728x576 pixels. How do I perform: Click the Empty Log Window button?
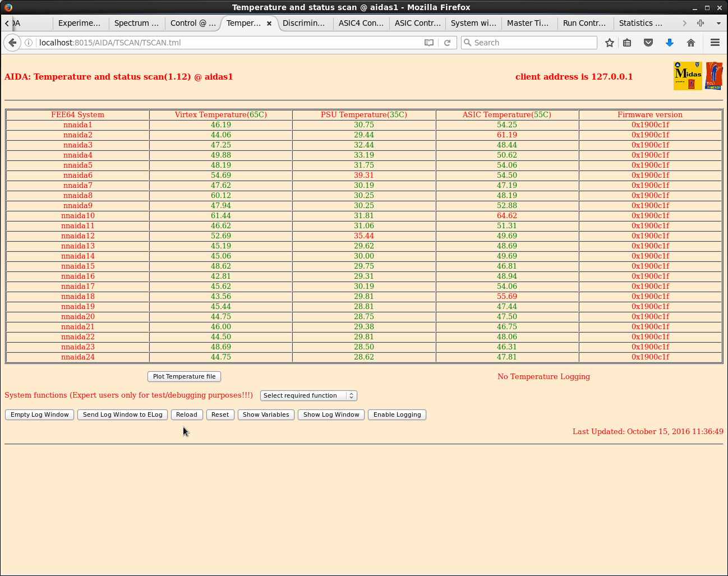tap(39, 414)
